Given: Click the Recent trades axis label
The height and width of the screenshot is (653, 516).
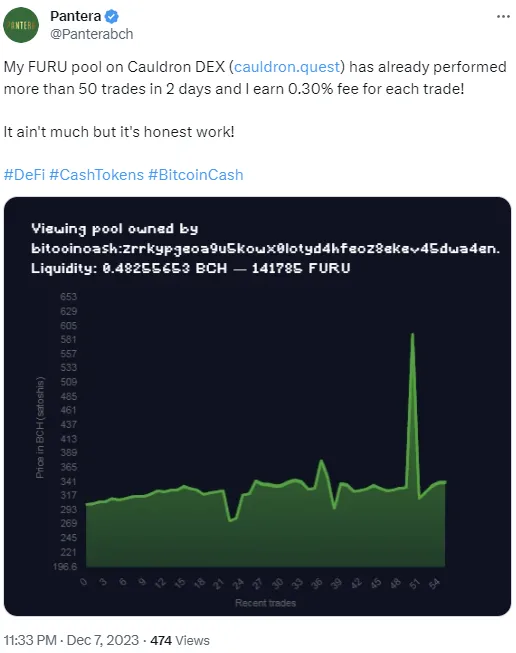Looking at the screenshot, I should point(265,603).
